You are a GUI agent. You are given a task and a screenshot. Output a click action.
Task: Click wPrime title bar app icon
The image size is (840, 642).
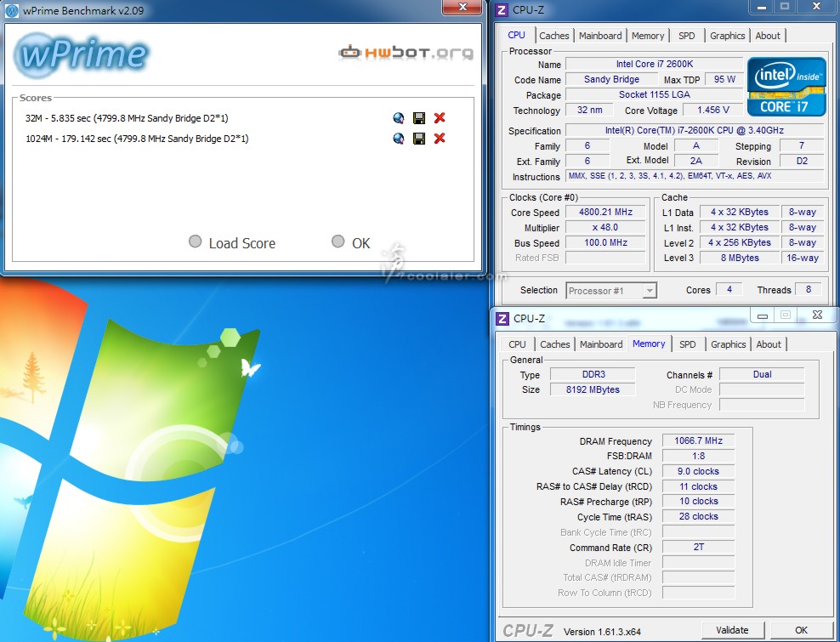[x=11, y=10]
